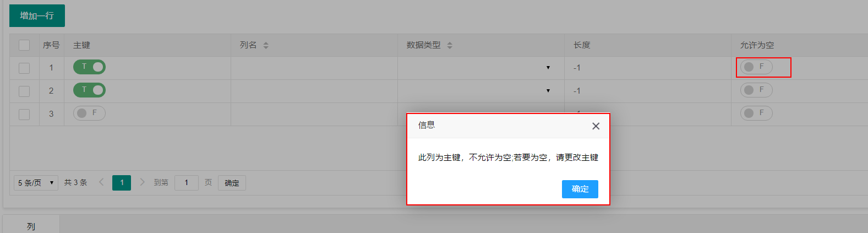
Task: Toggle 允许为空 switch in row 2
Action: 756,90
